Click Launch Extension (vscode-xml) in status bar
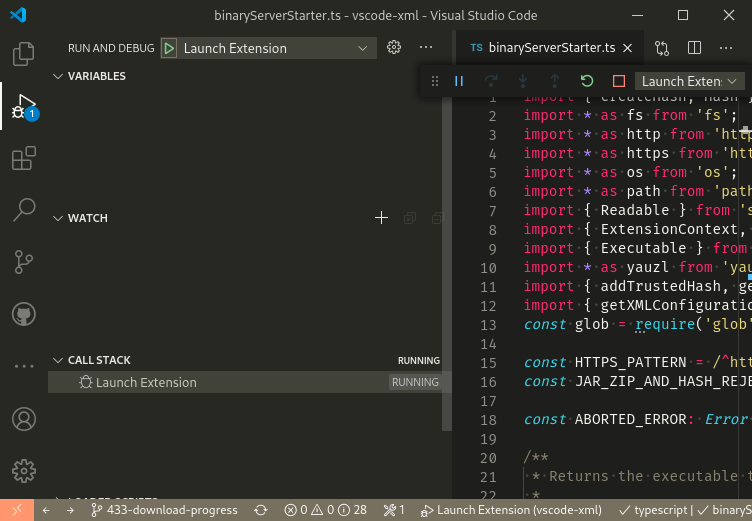 pos(511,510)
